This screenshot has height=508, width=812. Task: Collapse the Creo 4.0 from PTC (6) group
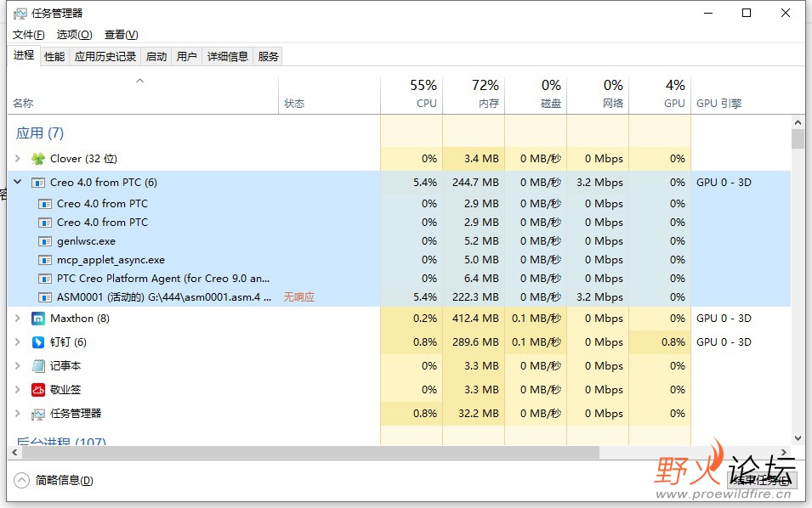point(18,182)
